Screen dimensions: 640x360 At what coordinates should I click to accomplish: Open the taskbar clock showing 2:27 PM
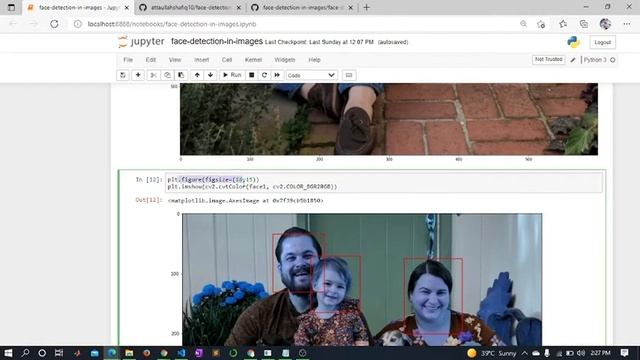coord(600,353)
